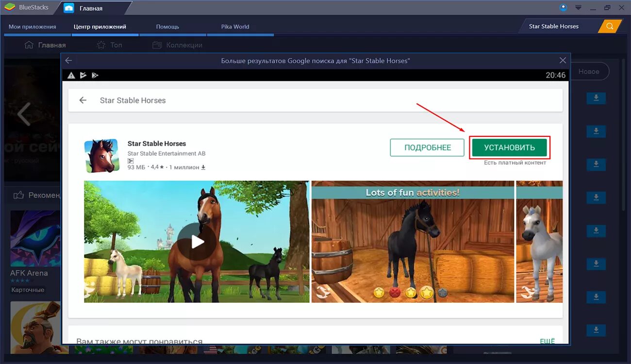The height and width of the screenshot is (364, 631).
Task: Open the Star Stable Horses app icon
Action: (x=101, y=156)
